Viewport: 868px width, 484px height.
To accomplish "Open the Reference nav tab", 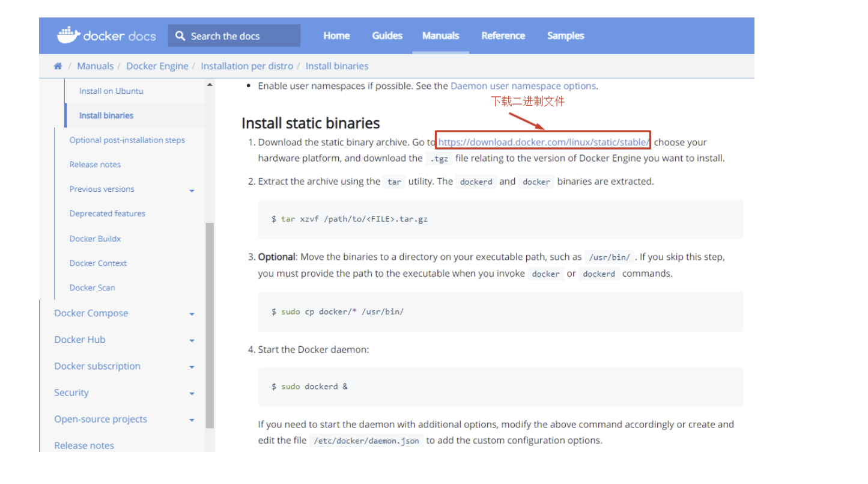I will click(x=503, y=35).
